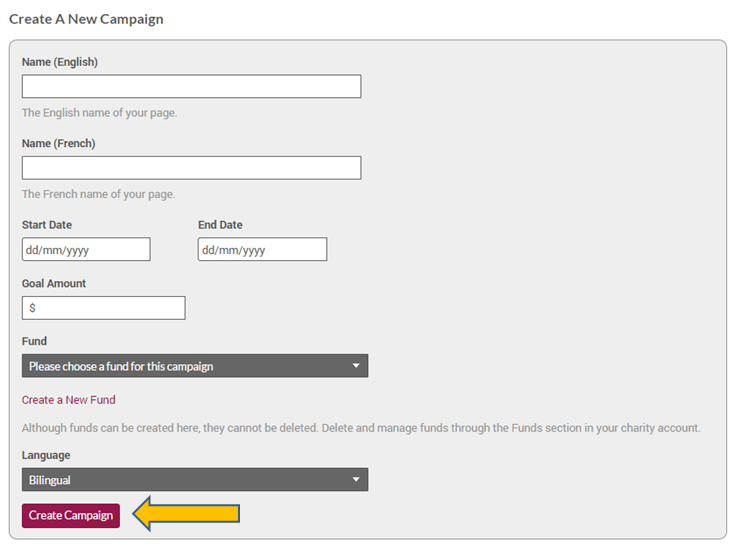The height and width of the screenshot is (551, 737).
Task: Click the Fund label text
Action: (34, 342)
